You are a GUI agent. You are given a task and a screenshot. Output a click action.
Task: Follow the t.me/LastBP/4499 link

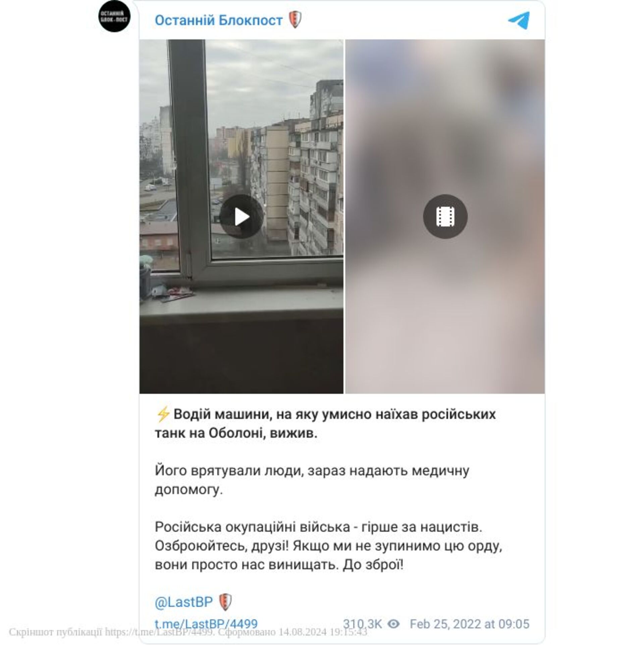pos(206,624)
